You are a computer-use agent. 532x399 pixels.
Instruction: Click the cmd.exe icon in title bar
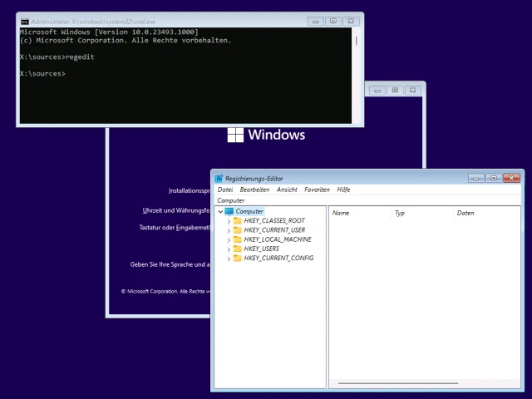pos(24,21)
